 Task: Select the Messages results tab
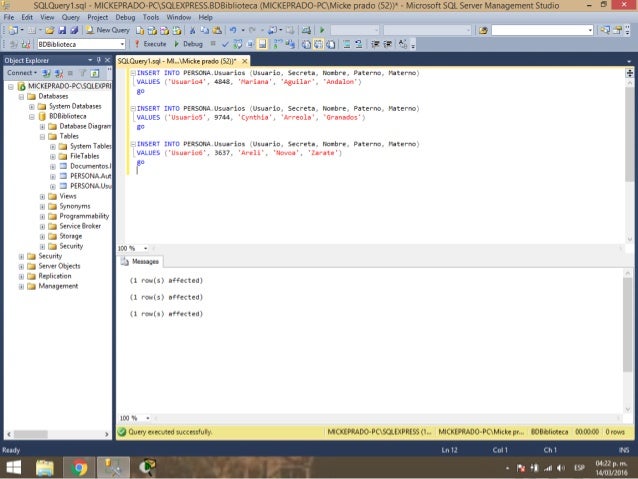(x=141, y=261)
